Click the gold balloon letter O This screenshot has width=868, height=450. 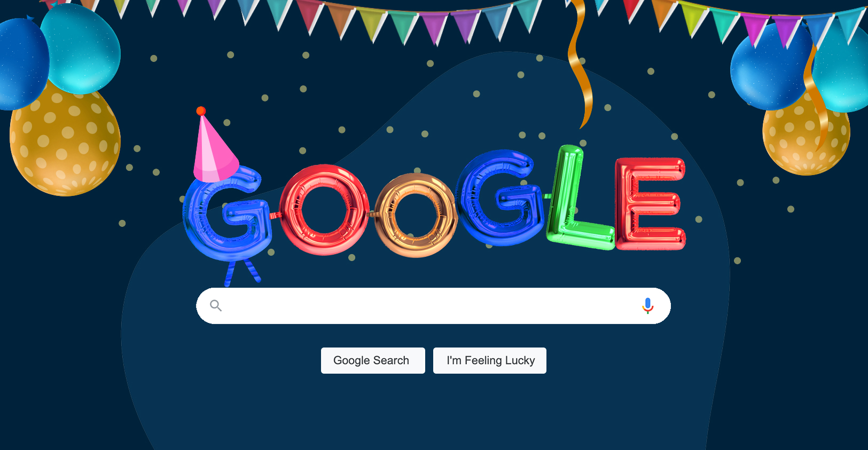pyautogui.click(x=416, y=215)
